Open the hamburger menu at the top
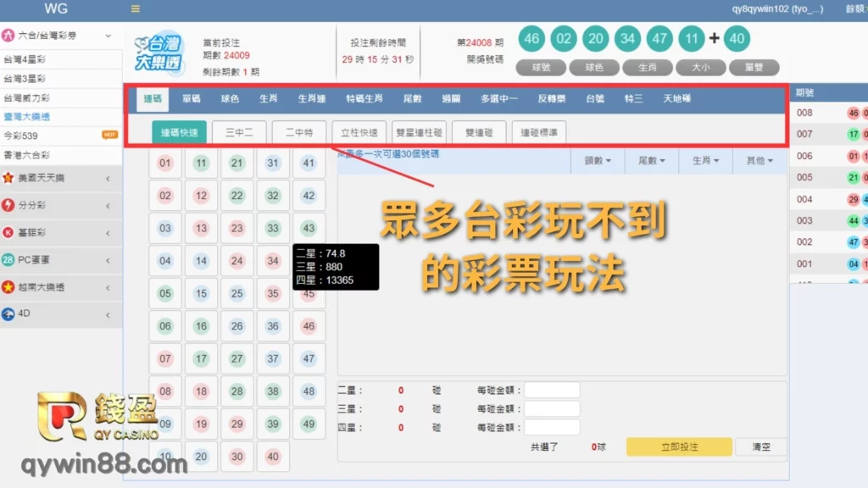Viewport: 868px width, 488px height. pyautogui.click(x=136, y=8)
